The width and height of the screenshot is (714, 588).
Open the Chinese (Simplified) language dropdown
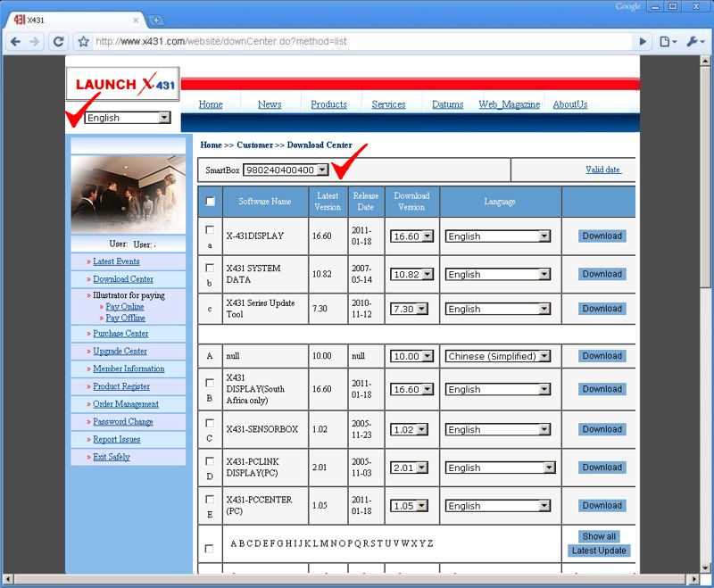tap(498, 356)
